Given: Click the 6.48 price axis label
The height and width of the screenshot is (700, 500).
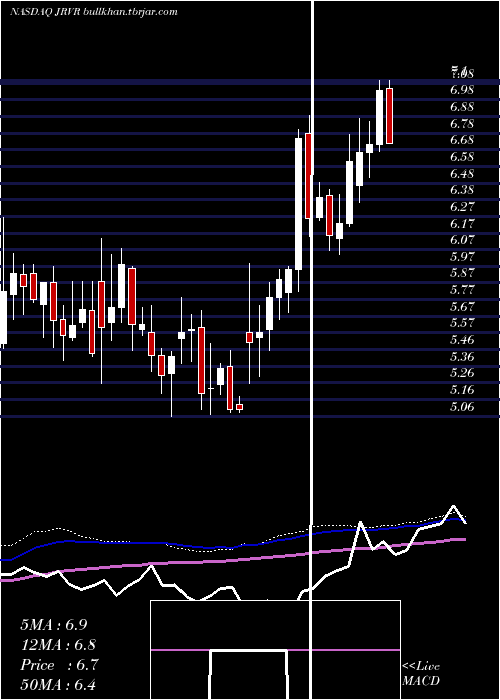Looking at the screenshot, I should coord(462,174).
